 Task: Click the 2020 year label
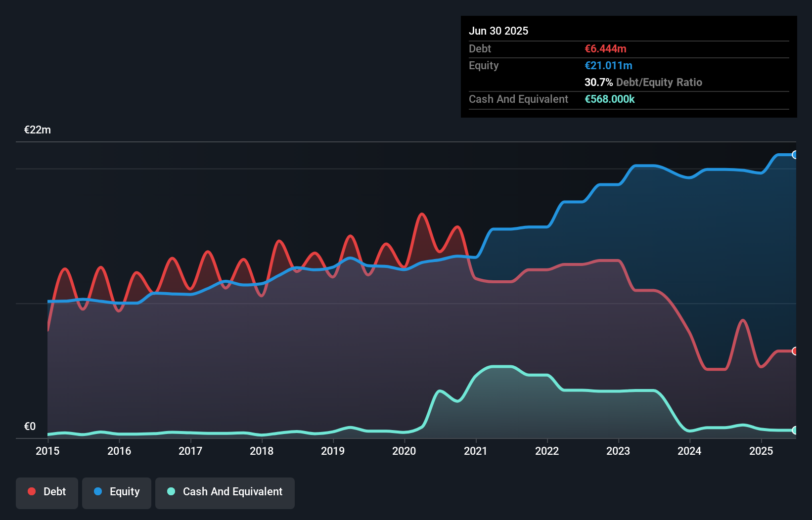(404, 451)
